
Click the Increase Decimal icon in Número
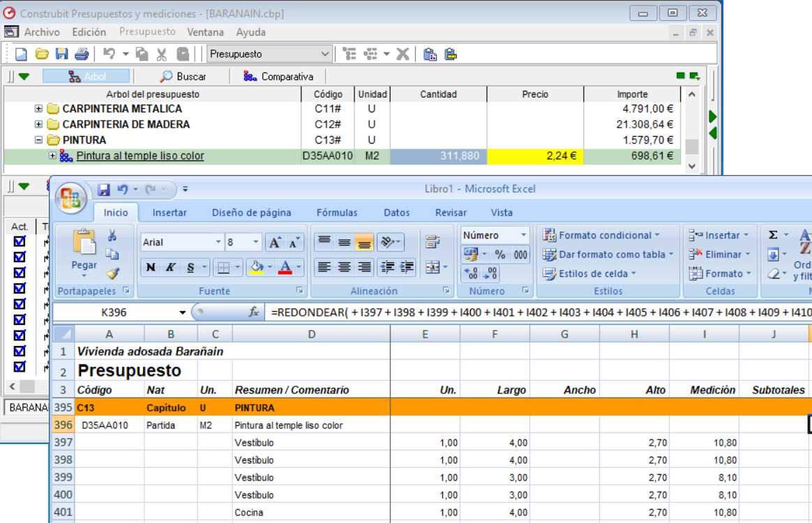[472, 273]
